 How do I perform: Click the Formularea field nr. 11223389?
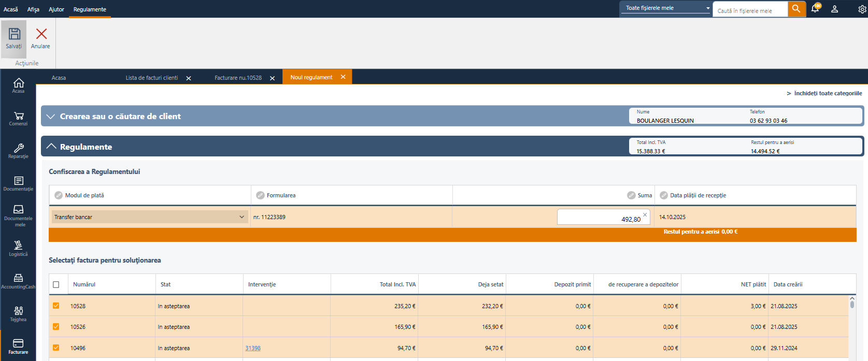(351, 217)
